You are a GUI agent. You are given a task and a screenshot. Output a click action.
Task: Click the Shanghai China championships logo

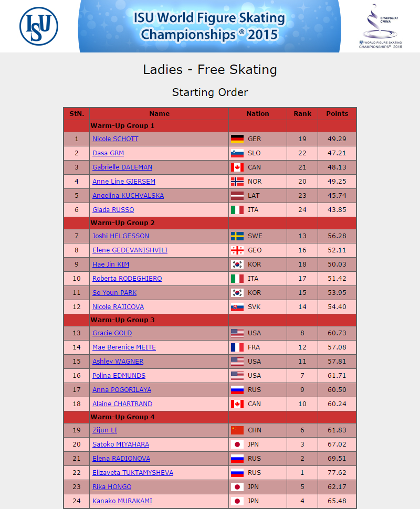(381, 26)
